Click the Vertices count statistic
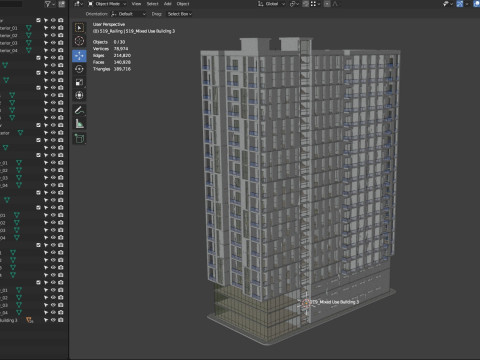480x360 pixels. click(110, 49)
